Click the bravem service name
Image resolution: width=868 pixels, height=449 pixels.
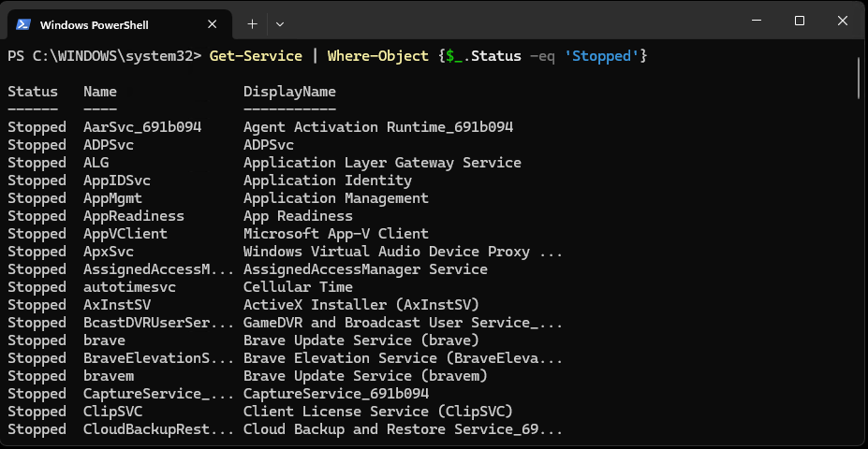tap(109, 376)
